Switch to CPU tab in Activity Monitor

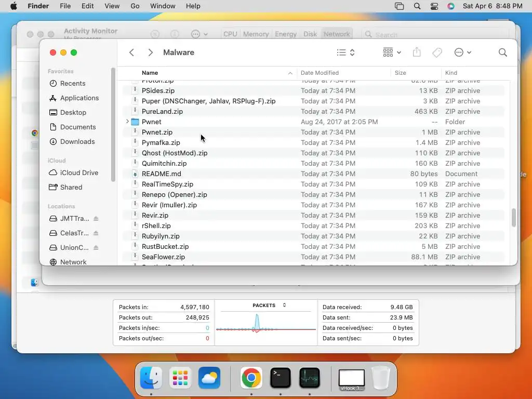coord(230,34)
